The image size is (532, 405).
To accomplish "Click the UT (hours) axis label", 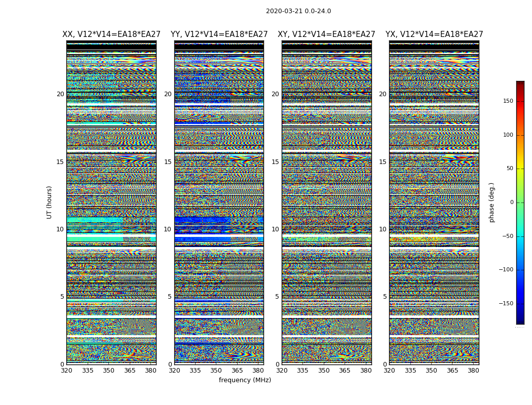I will (49, 202).
